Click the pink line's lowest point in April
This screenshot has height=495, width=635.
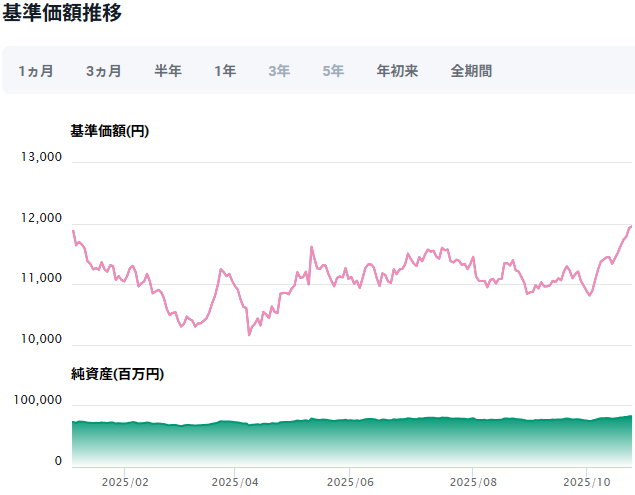point(249,334)
